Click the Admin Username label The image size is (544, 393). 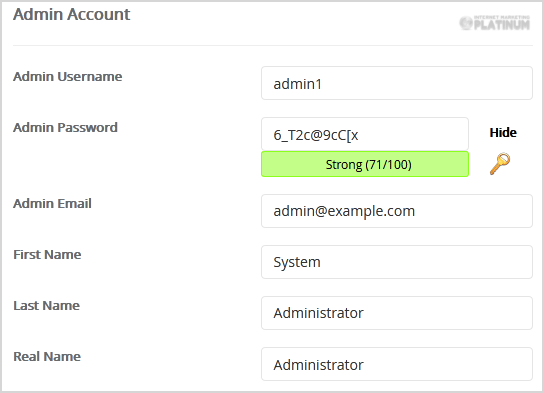click(x=68, y=76)
